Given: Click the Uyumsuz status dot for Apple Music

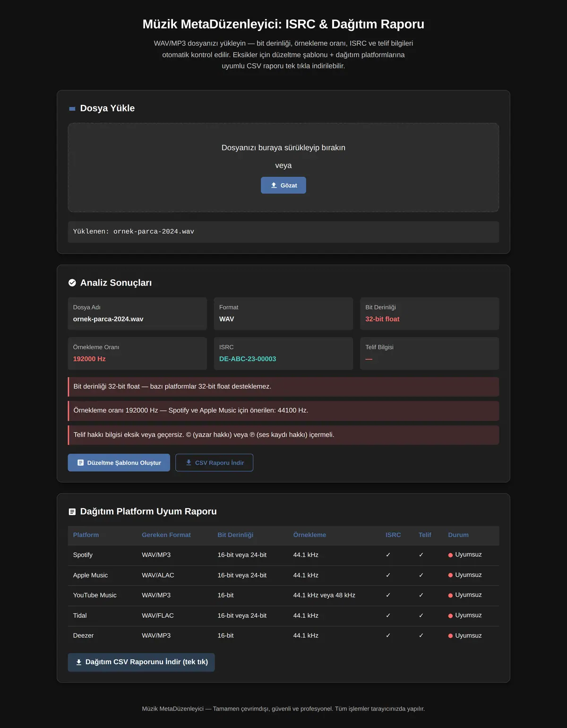Looking at the screenshot, I should (x=450, y=575).
